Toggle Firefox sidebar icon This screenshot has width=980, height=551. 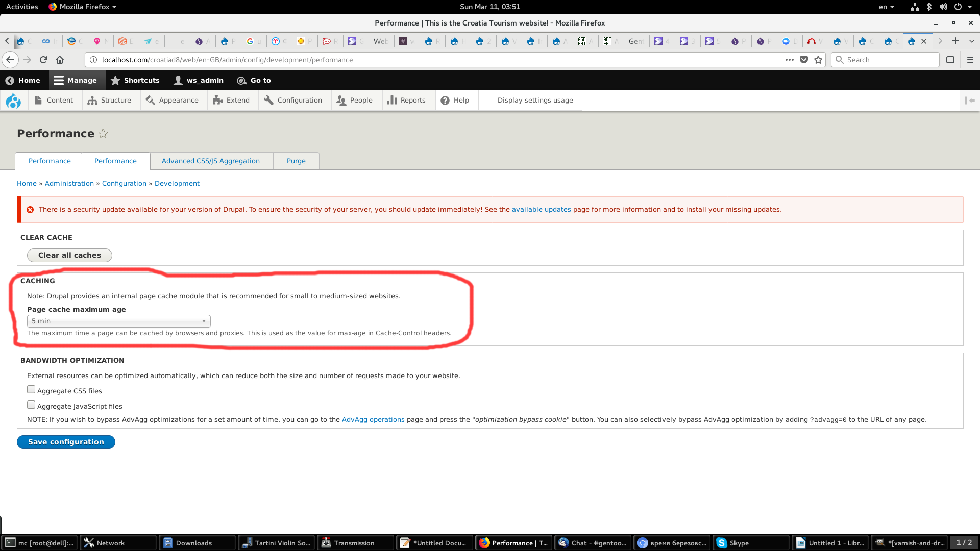click(950, 60)
